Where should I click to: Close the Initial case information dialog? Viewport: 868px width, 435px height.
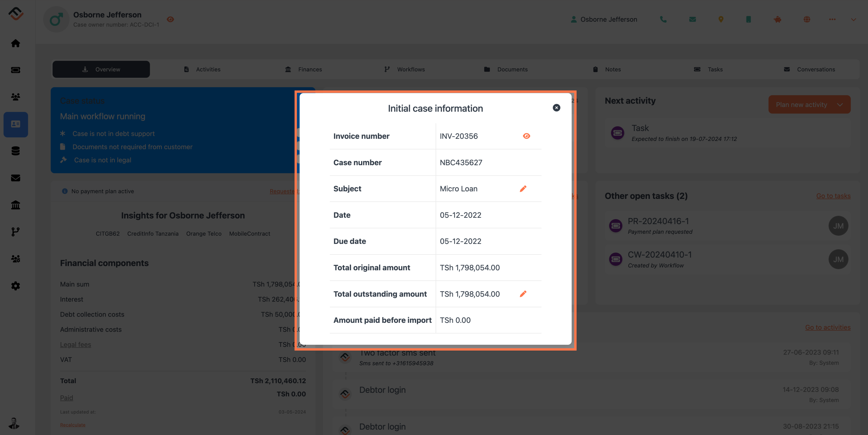pos(556,107)
